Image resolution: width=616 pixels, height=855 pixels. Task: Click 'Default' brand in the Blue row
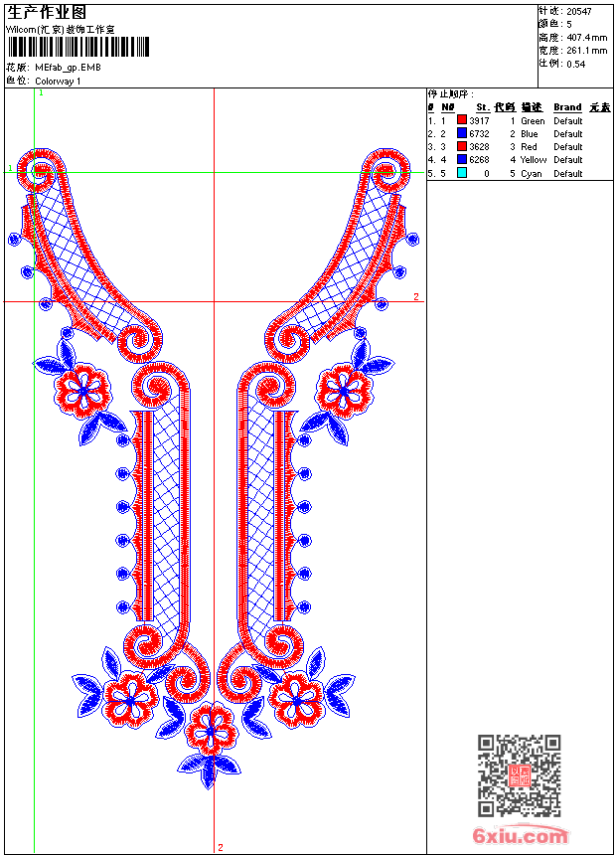568,134
